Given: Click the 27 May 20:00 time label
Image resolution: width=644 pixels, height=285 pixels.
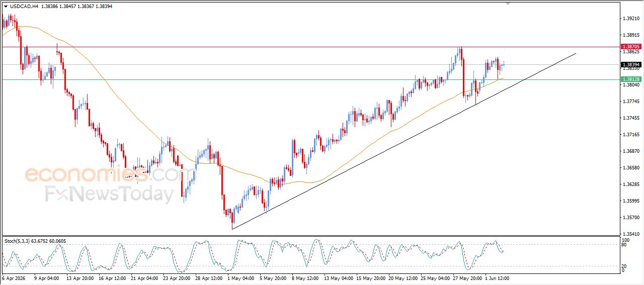Looking at the screenshot, I should tap(467, 278).
